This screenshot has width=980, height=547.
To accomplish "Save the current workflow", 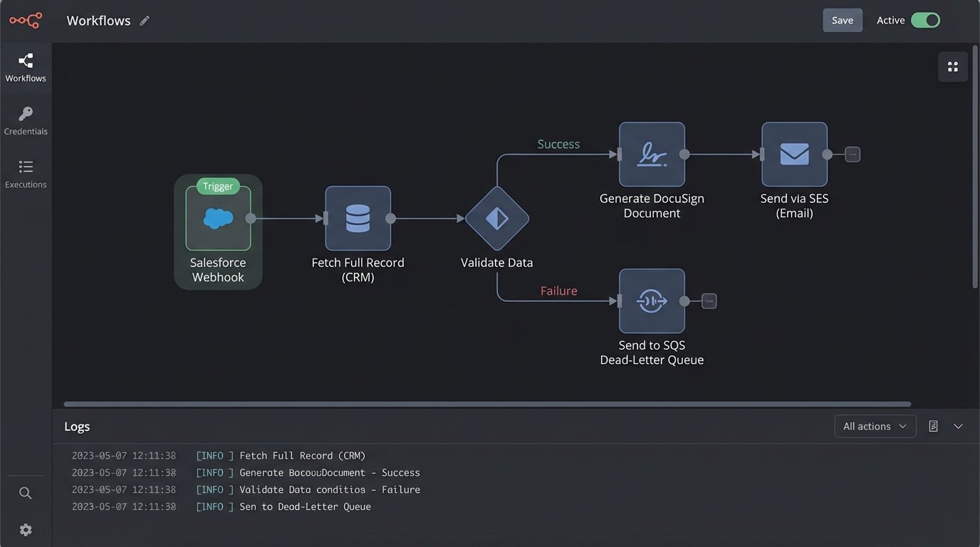I will point(843,20).
